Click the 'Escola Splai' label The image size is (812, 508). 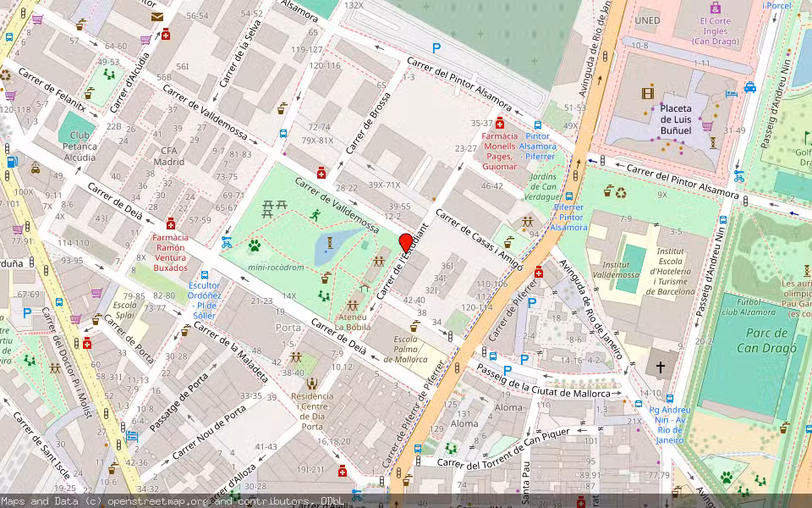pyautogui.click(x=124, y=310)
